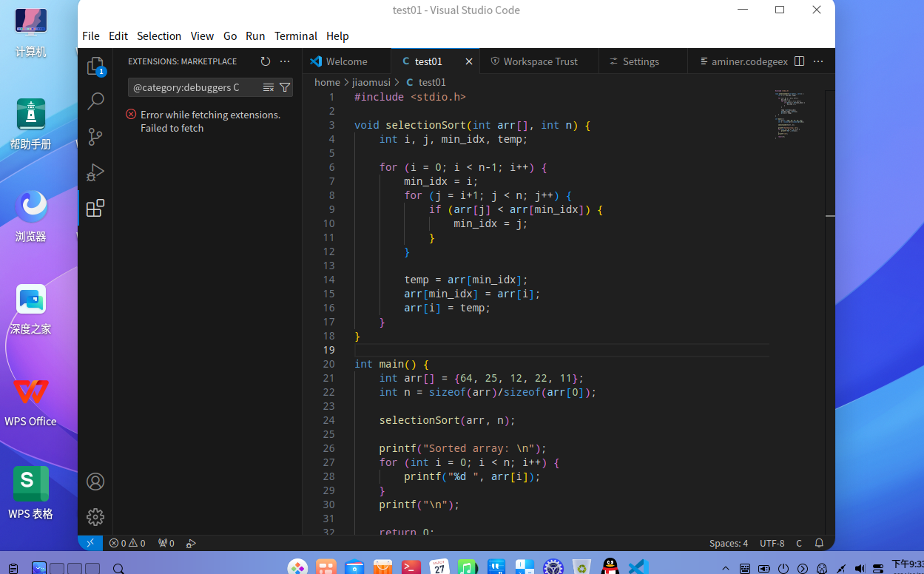Switch to the Welcome tab

pos(346,61)
